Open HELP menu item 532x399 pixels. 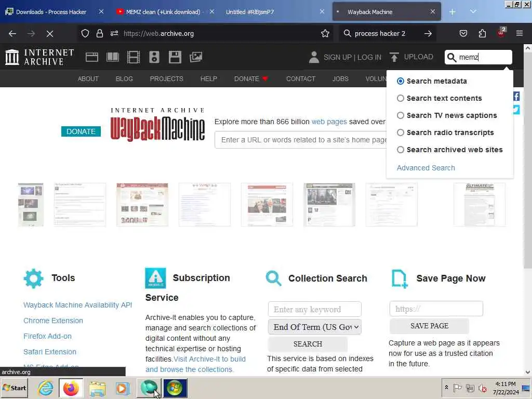coord(209,79)
